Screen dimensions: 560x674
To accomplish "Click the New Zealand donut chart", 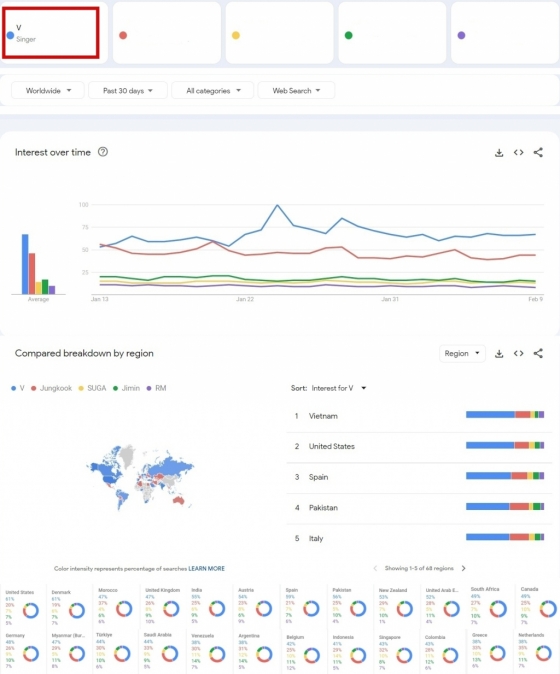I will pyautogui.click(x=404, y=609).
